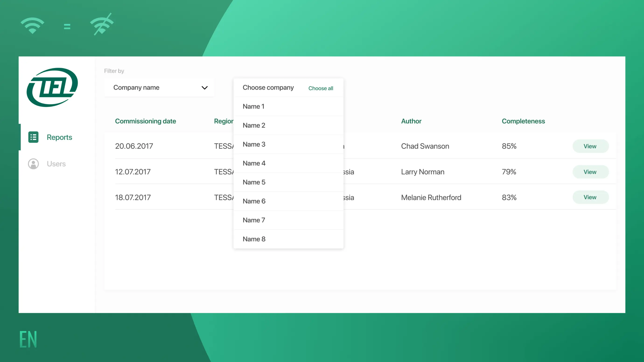This screenshot has width=644, height=362.
Task: Click the equals sign icon between Wi-Fi icons
Action: 67,26
